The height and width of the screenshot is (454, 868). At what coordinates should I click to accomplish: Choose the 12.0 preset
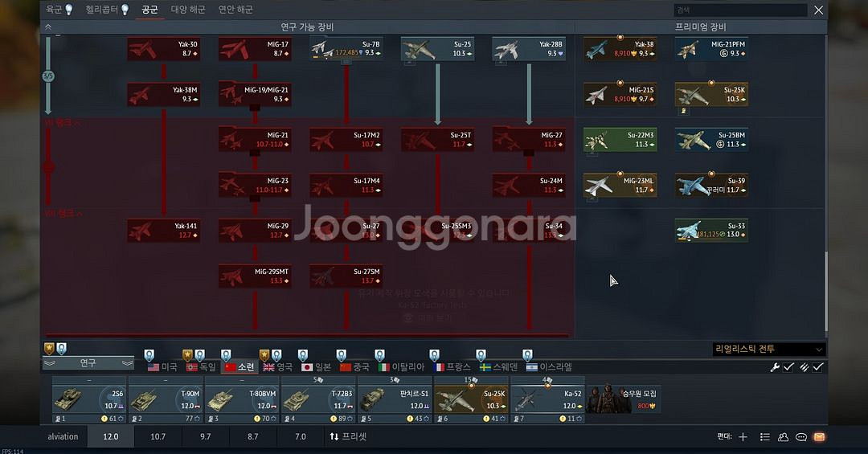111,437
